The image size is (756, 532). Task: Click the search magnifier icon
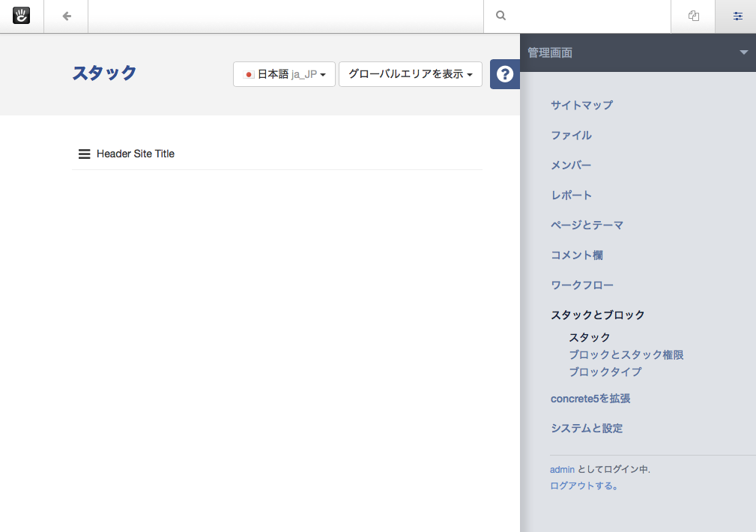[501, 16]
